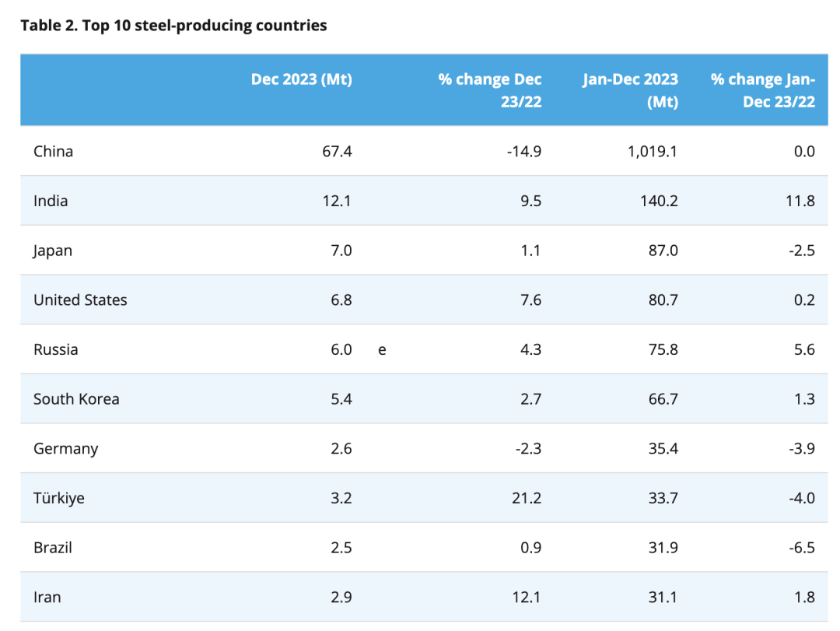Click the Russia country cell
The height and width of the screenshot is (631, 840).
pyautogui.click(x=55, y=349)
